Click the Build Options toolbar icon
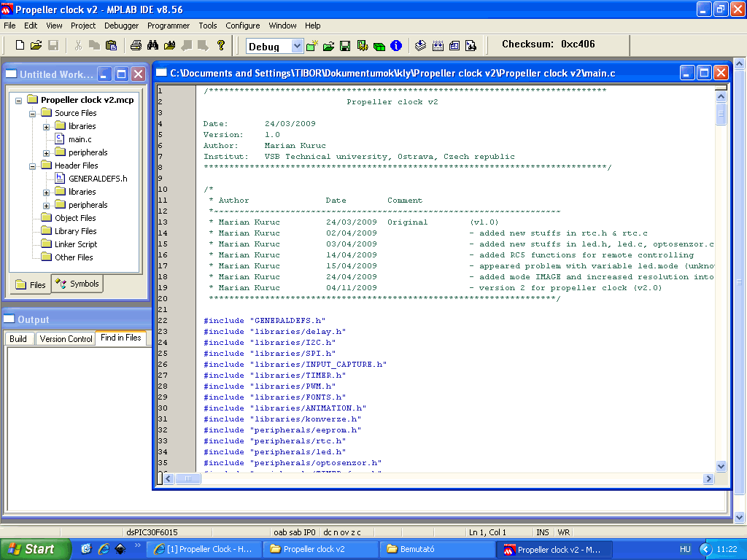Image resolution: width=747 pixels, height=560 pixels. [363, 46]
